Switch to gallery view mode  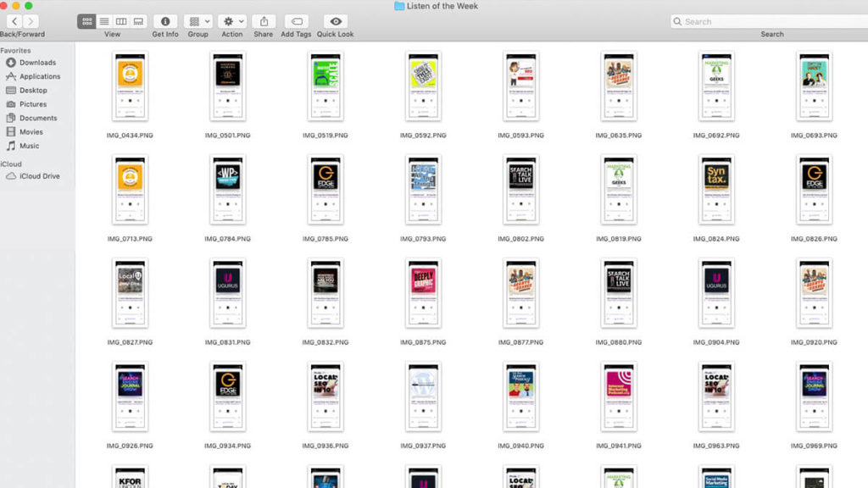tap(138, 21)
